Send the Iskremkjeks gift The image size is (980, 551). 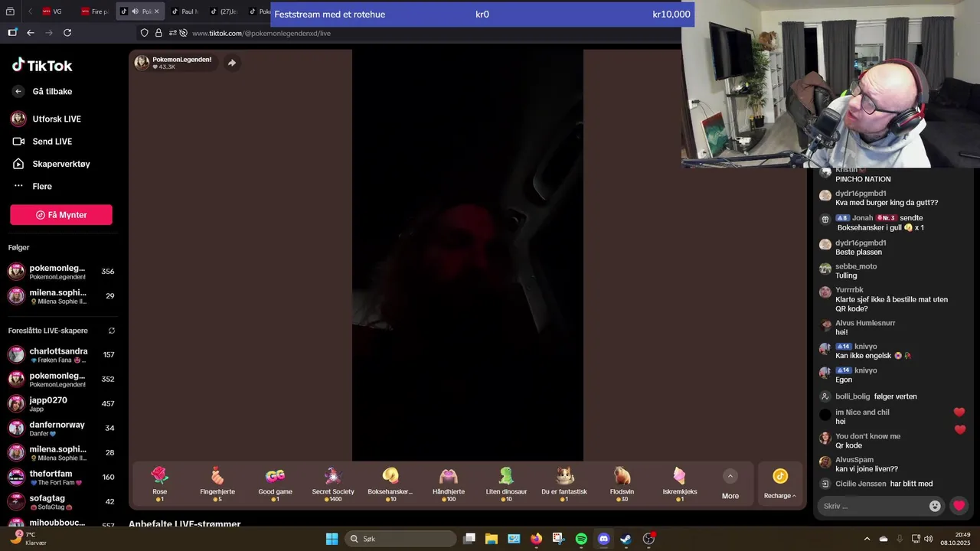click(x=680, y=484)
